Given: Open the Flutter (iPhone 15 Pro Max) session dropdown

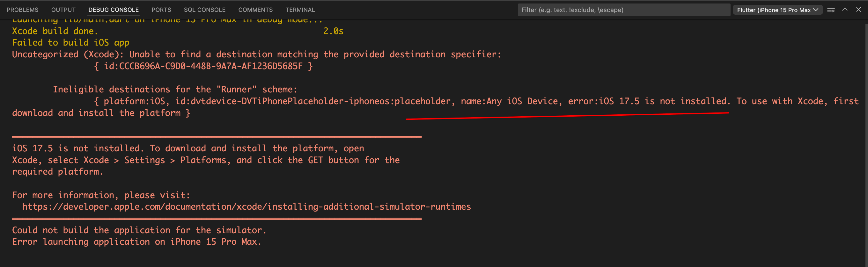Looking at the screenshot, I should (778, 10).
